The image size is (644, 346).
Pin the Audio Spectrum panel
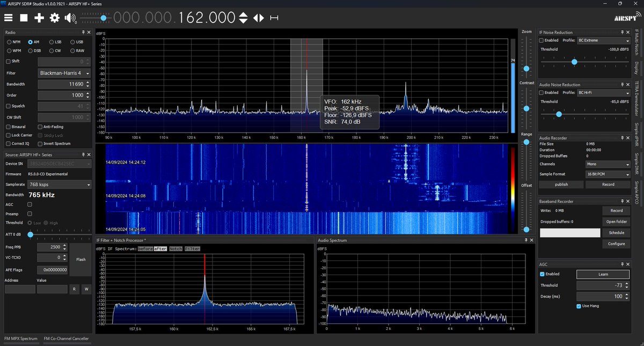coord(526,240)
